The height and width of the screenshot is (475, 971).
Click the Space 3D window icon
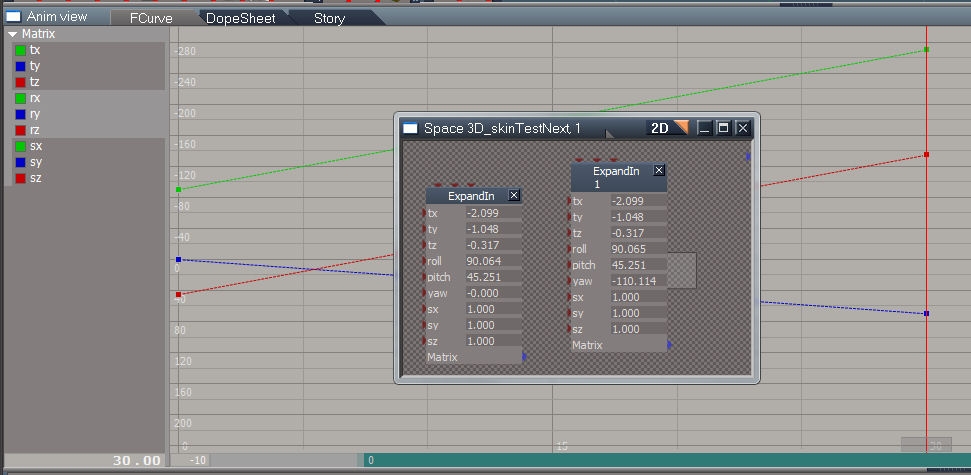tap(411, 128)
